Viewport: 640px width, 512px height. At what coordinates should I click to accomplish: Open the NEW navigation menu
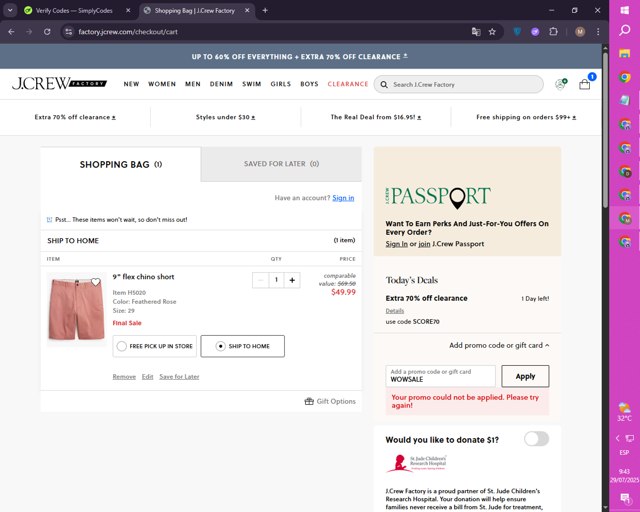[131, 84]
